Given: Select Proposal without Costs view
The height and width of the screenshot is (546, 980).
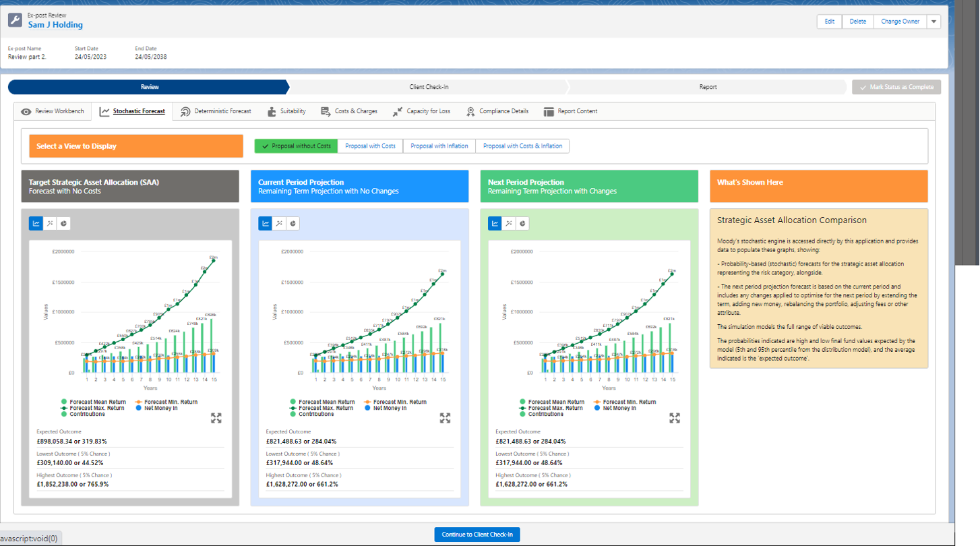Looking at the screenshot, I should [x=296, y=146].
